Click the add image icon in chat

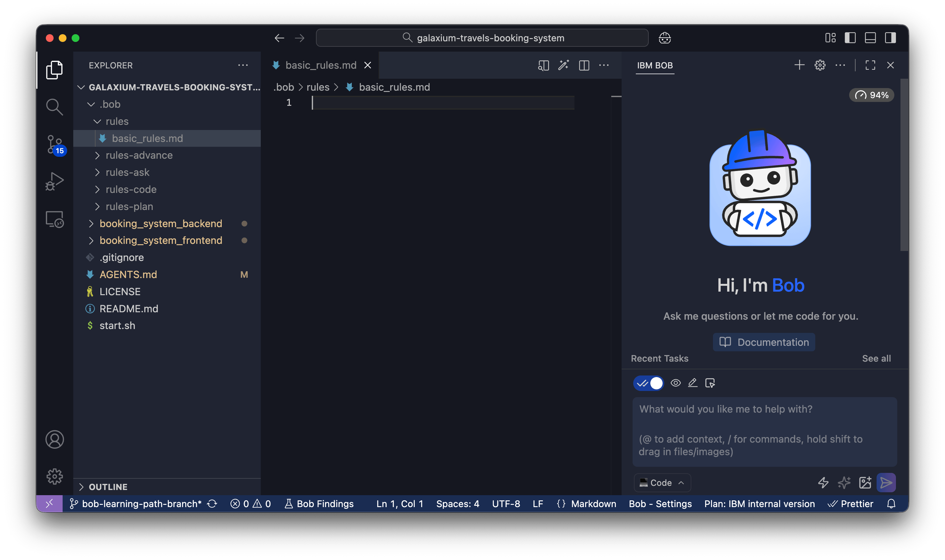click(865, 483)
